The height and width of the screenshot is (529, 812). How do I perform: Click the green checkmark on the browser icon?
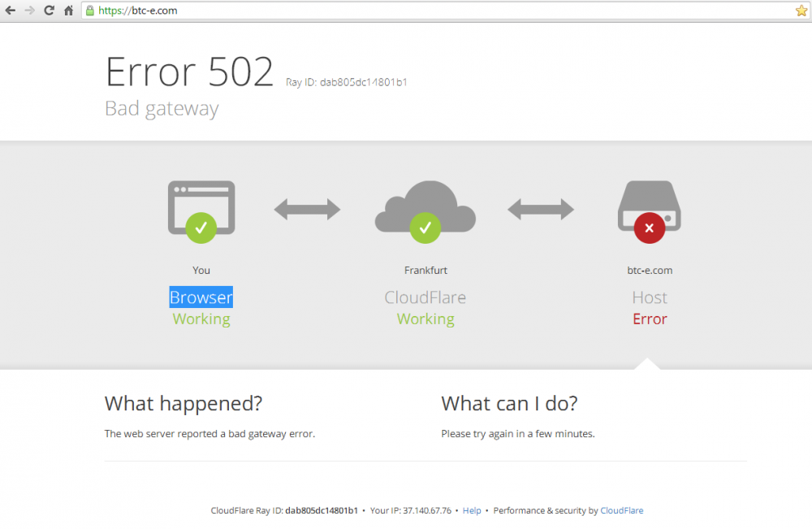click(x=201, y=228)
